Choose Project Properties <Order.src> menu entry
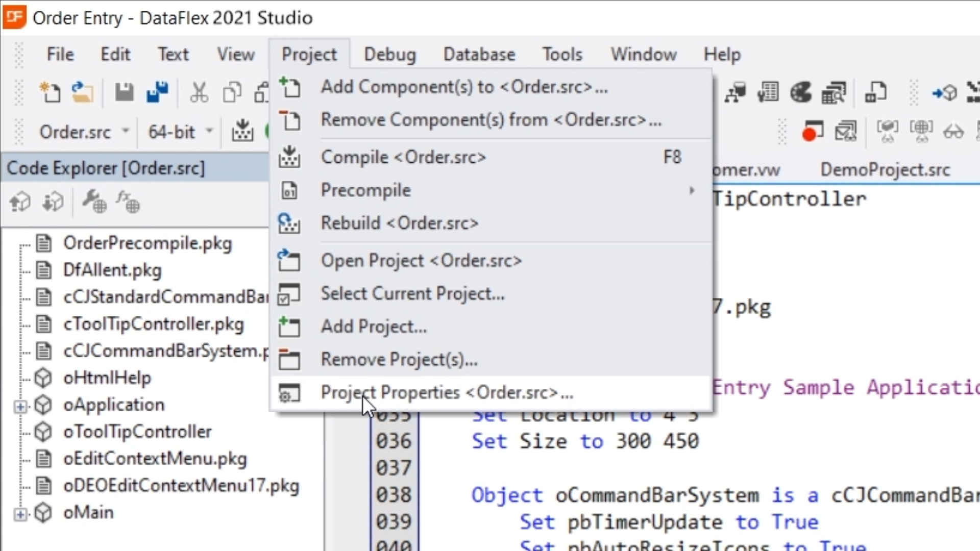The width and height of the screenshot is (980, 551). pos(447,393)
